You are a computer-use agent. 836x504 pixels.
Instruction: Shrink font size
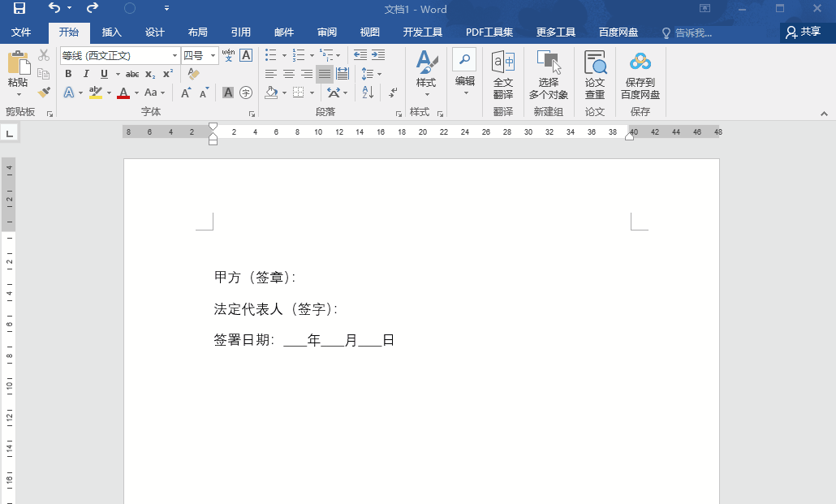[205, 93]
